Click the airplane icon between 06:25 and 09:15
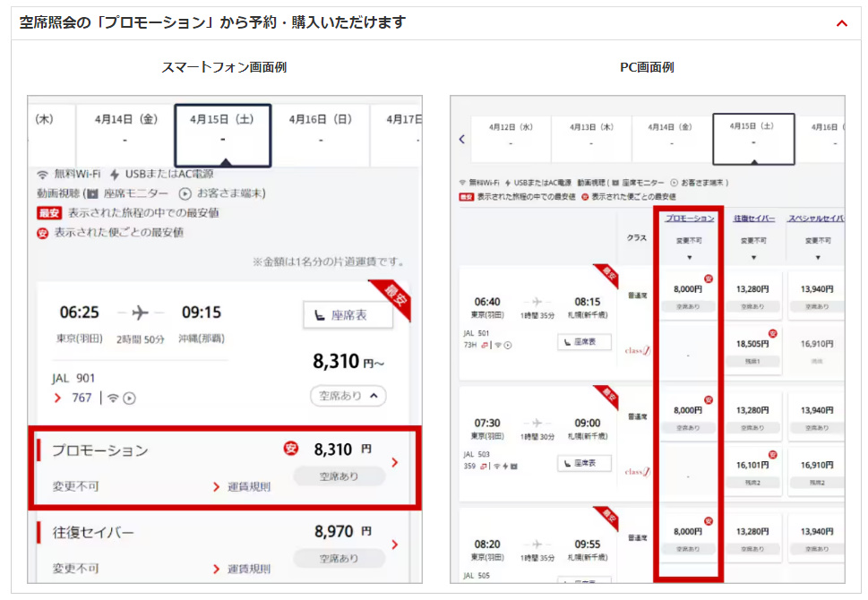 (x=140, y=313)
